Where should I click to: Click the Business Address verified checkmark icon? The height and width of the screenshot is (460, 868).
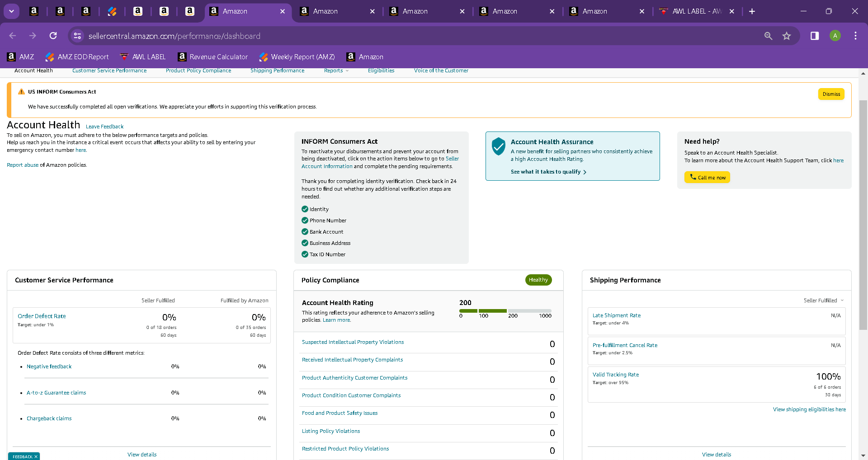point(305,243)
